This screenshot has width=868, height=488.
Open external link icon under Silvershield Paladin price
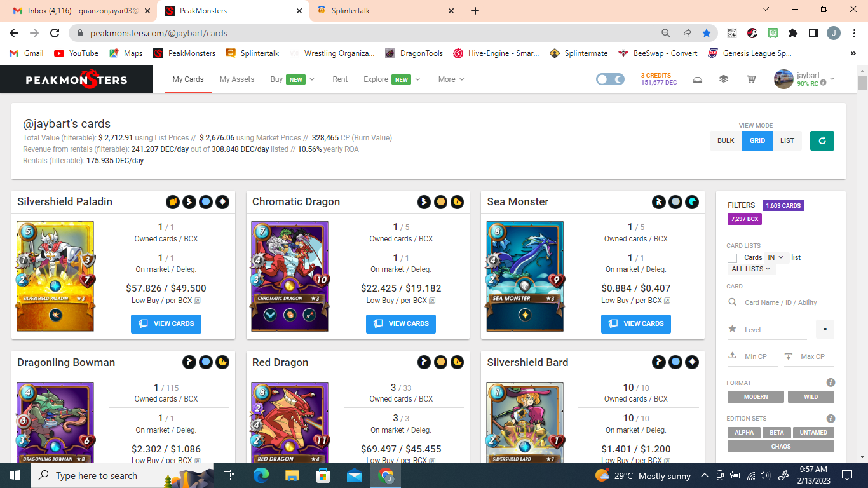pos(197,301)
